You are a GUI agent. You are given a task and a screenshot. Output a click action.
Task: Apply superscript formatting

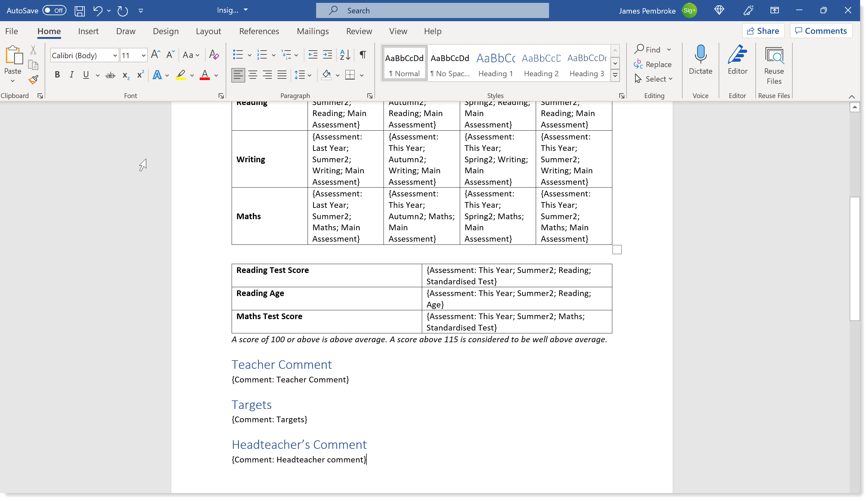[x=140, y=75]
